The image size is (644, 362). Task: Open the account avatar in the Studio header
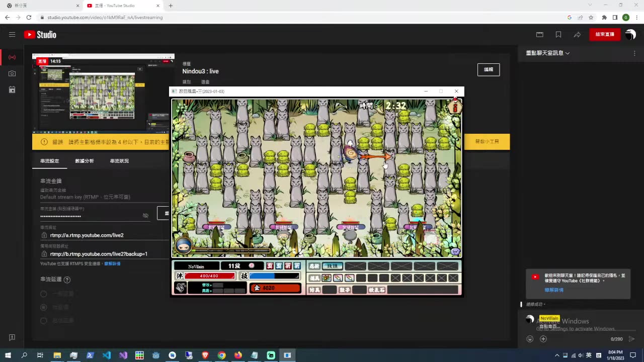pos(630,35)
